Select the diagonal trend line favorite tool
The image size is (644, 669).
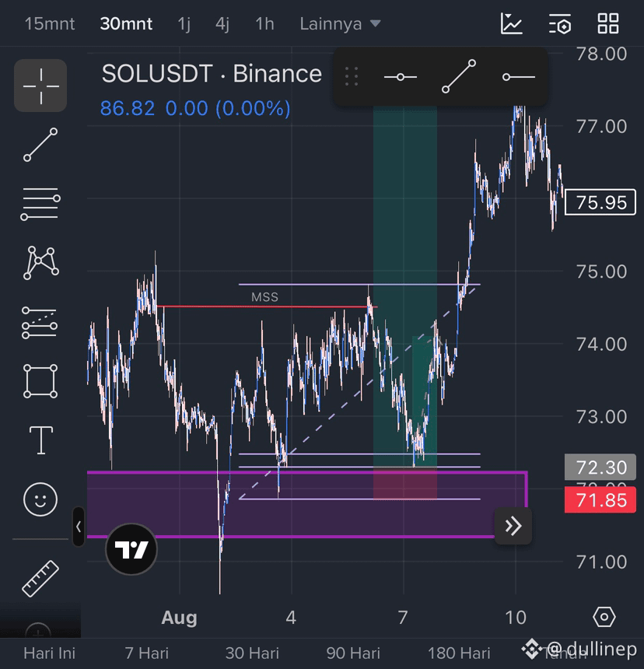pos(459,76)
